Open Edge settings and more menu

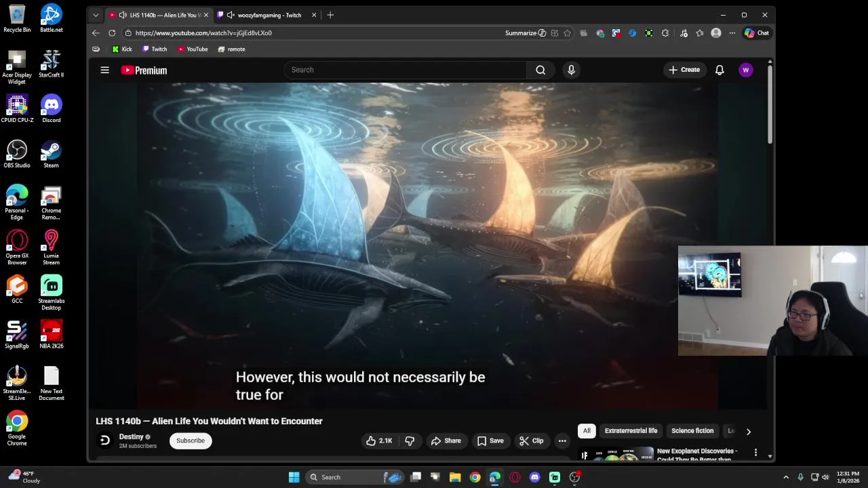coord(732,33)
